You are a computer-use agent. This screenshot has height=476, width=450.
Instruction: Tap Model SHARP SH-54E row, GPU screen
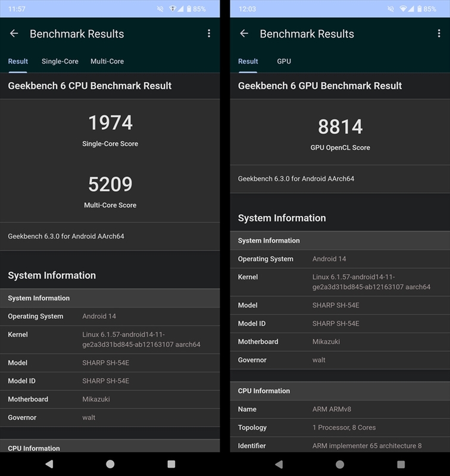coord(340,305)
